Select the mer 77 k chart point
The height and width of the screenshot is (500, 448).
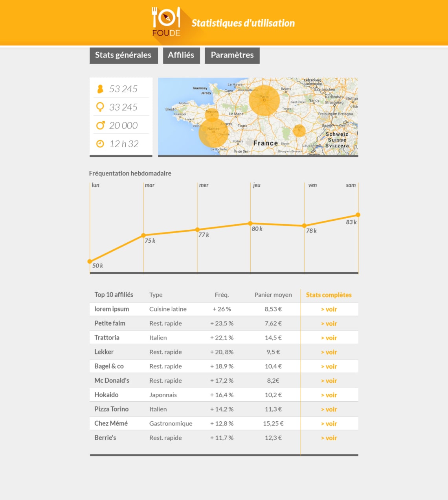(x=197, y=229)
